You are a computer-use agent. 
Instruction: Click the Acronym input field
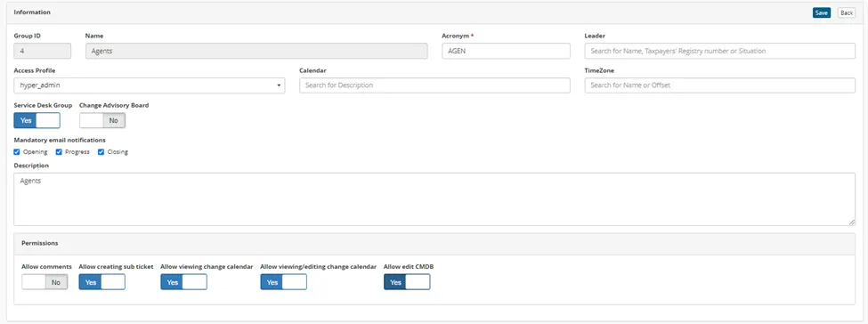506,51
